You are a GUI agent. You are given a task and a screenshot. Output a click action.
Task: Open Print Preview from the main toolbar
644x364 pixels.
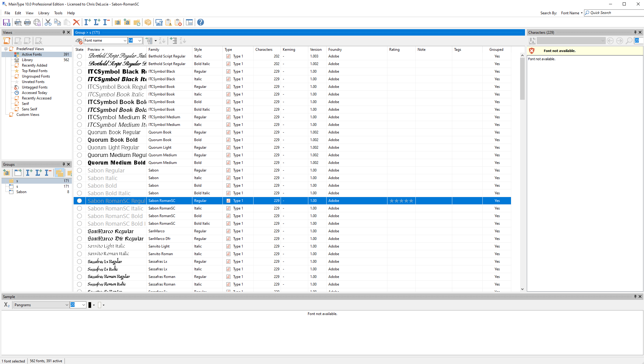coord(18,22)
